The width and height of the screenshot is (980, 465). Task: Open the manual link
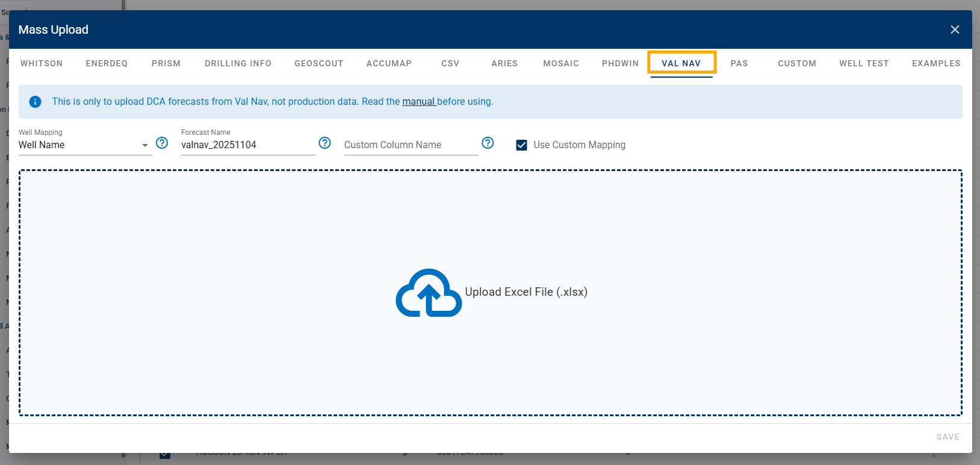pyautogui.click(x=418, y=102)
